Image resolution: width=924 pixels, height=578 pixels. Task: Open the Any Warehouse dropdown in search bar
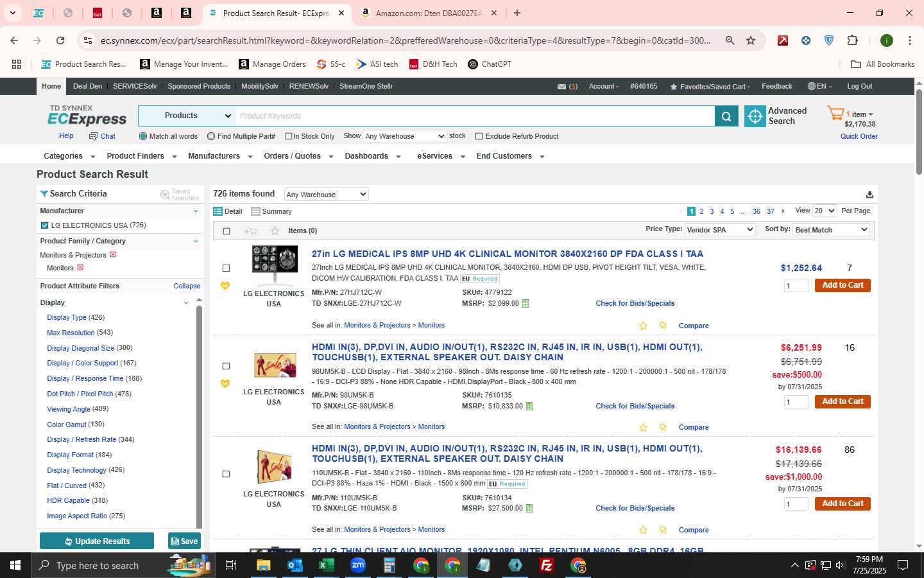404,136
